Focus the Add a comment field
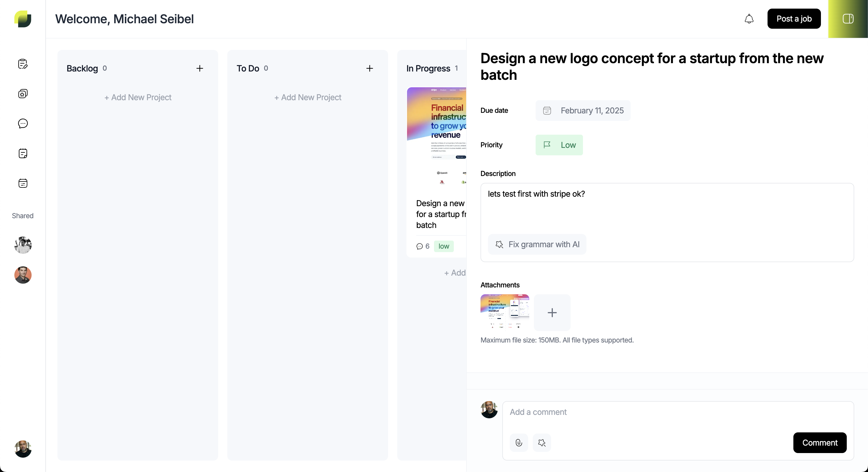Screen dimensions: 868x472 click(x=677, y=412)
